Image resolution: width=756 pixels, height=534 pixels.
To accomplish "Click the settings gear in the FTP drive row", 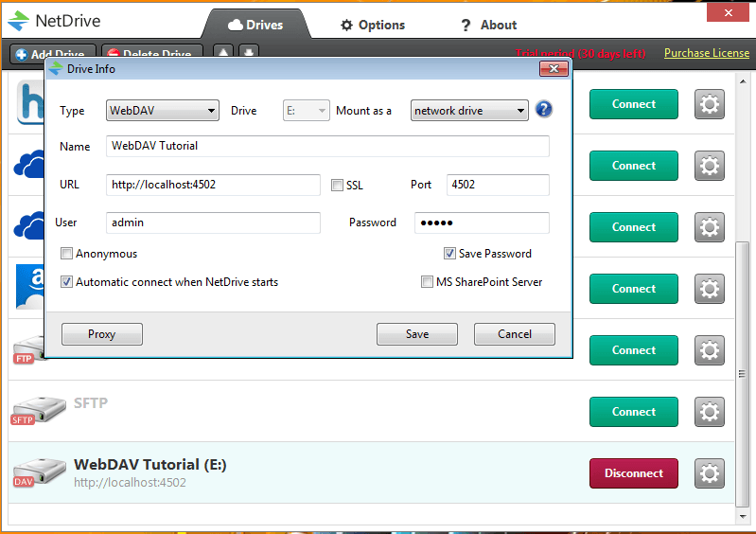I will [x=710, y=350].
